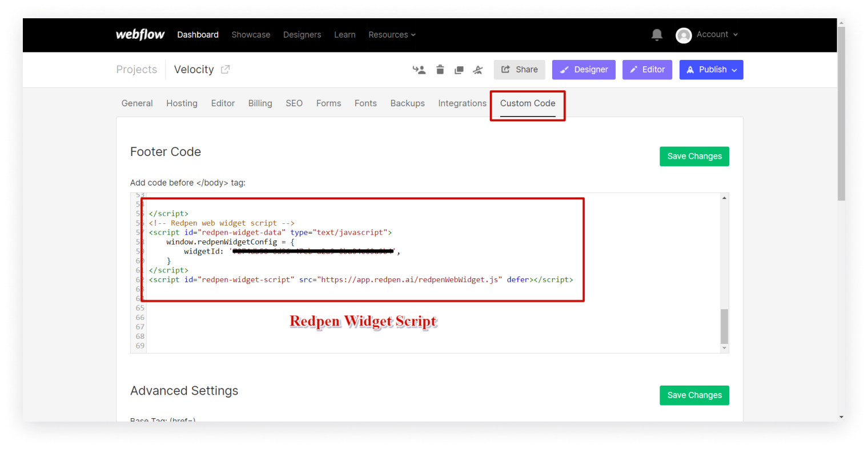Expand the Resources menu
The width and height of the screenshot is (868, 449).
(x=392, y=35)
